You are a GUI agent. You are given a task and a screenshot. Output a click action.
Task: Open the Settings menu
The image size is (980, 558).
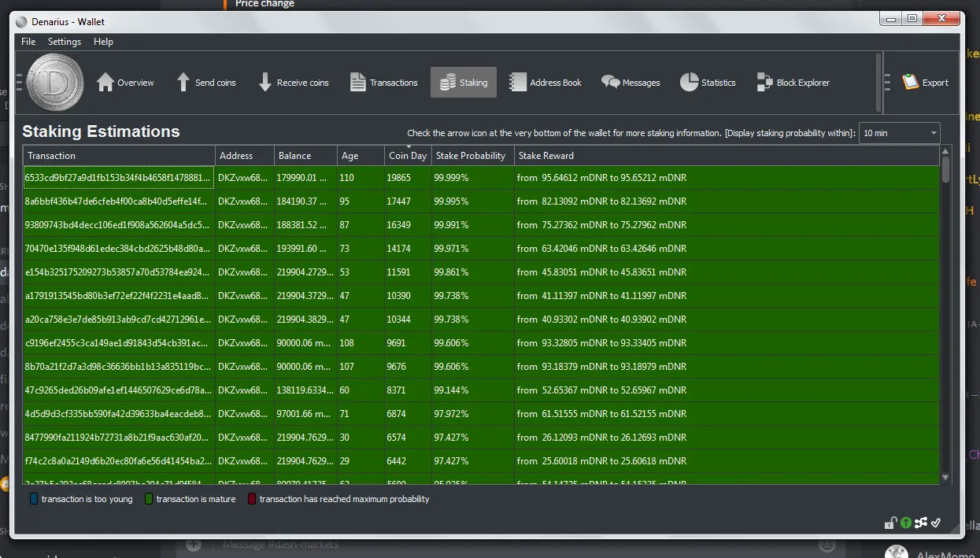[65, 42]
